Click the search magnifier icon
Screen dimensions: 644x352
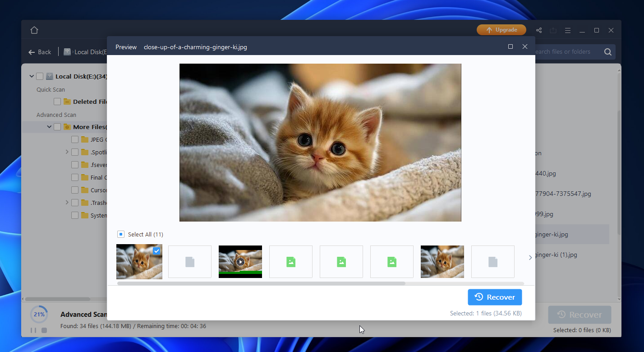[x=607, y=52]
